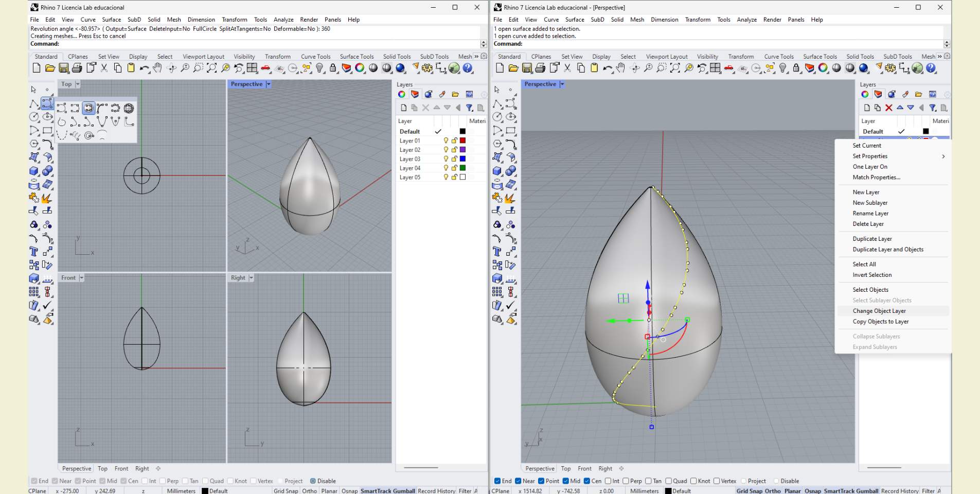Screen dimensions: 980x494
Task: Click Print icon in left window toolbar
Action: point(77,68)
